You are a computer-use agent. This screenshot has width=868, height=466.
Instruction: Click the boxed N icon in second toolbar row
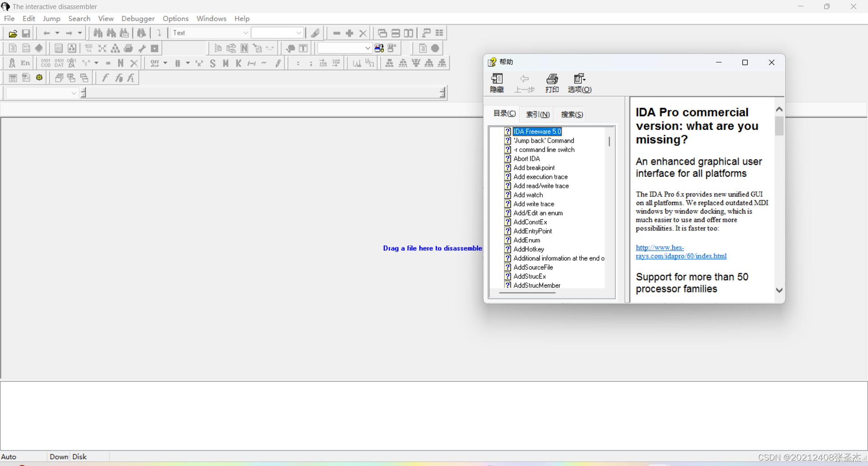pos(245,48)
